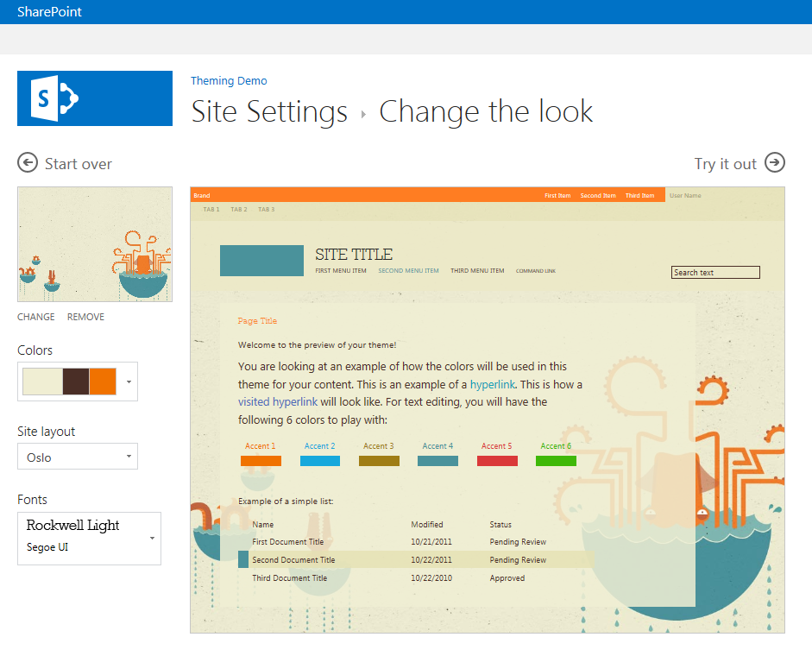Screen dimensions: 812x656
Task: Click Third Document Title row
Action: coord(416,577)
